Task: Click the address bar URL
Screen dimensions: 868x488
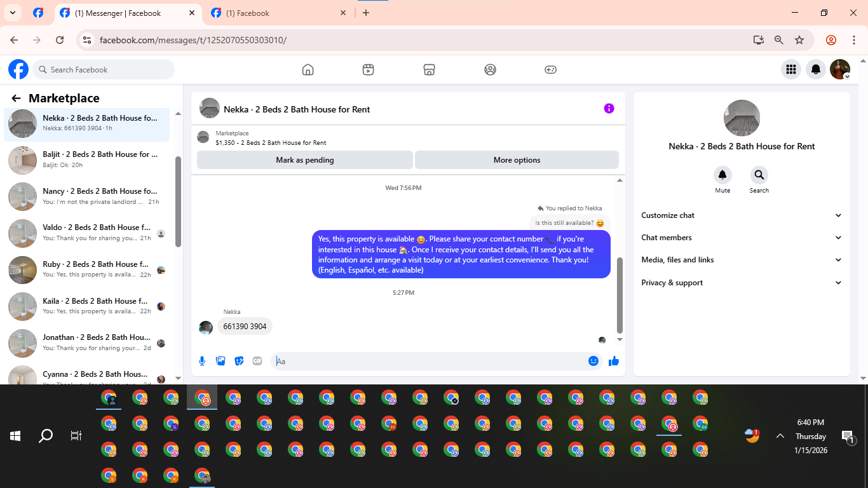Action: coord(193,40)
